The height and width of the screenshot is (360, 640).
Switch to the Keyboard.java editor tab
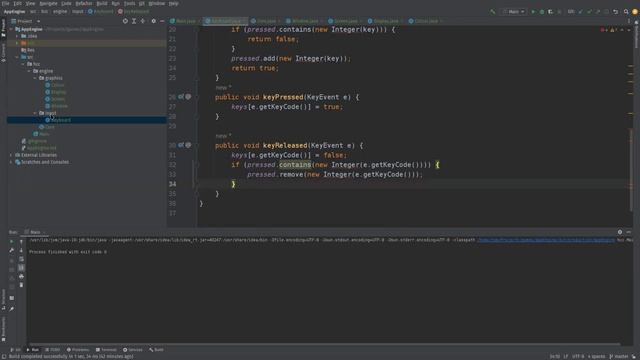pos(225,21)
